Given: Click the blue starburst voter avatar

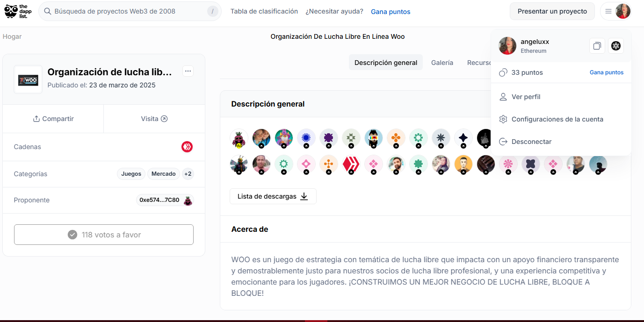Looking at the screenshot, I should coord(306,138).
